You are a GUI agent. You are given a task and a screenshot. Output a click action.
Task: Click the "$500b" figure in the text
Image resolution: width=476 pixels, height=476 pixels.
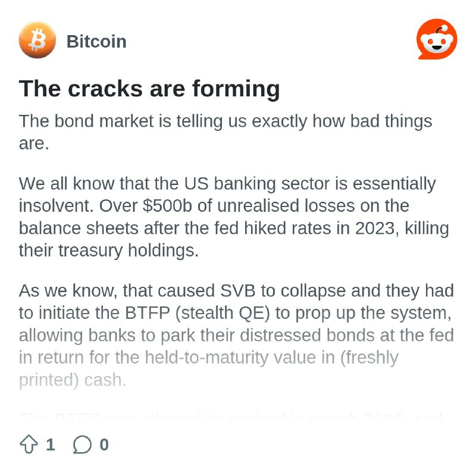pos(167,206)
